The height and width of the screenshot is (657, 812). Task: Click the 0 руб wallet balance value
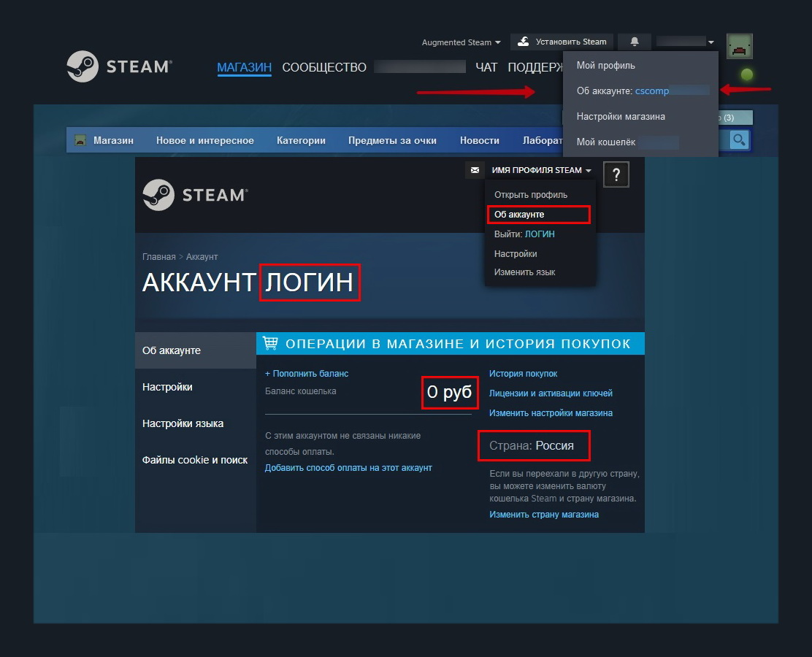(x=450, y=392)
